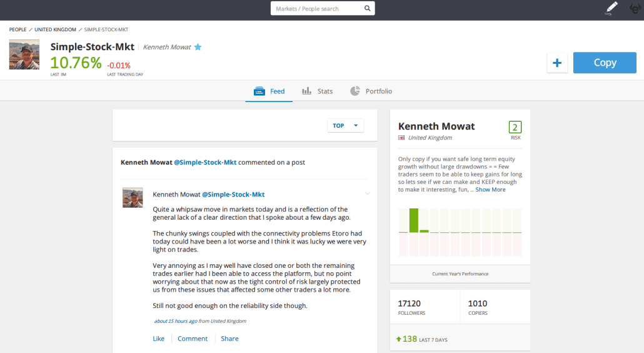
Task: Toggle the blue favorite star beside Kenneth Mowat
Action: pyautogui.click(x=198, y=47)
